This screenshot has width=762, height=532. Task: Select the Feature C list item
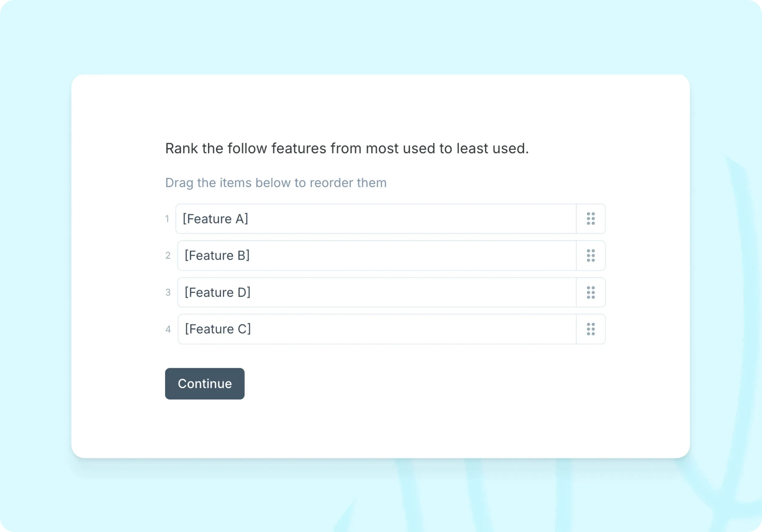(375, 329)
